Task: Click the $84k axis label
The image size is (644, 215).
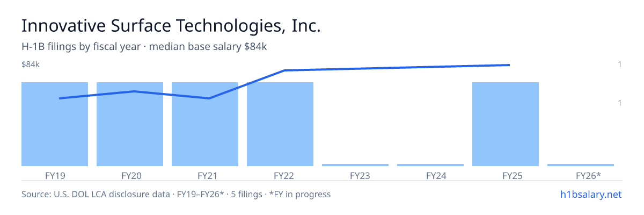Action: [x=31, y=64]
